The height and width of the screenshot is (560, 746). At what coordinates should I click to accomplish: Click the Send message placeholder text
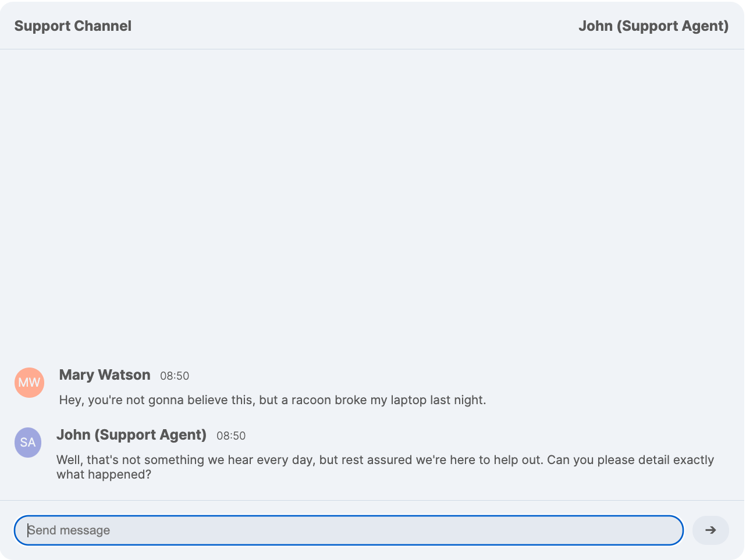[70, 530]
